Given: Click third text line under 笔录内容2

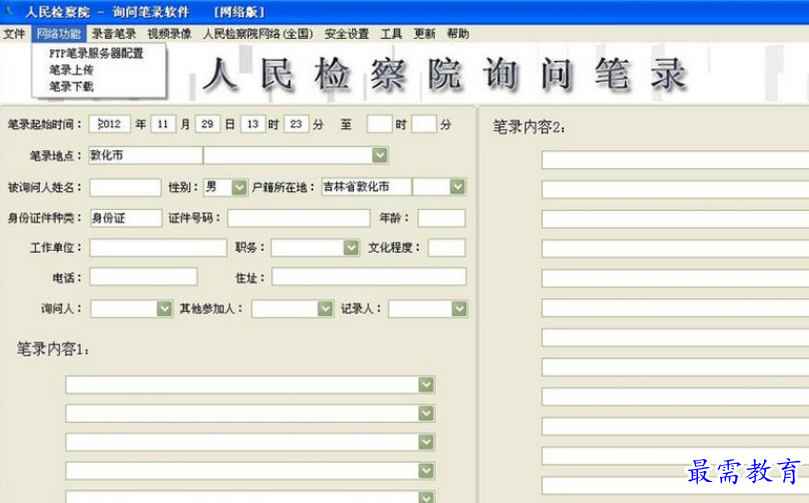Looking at the screenshot, I should pyautogui.click(x=675, y=219).
